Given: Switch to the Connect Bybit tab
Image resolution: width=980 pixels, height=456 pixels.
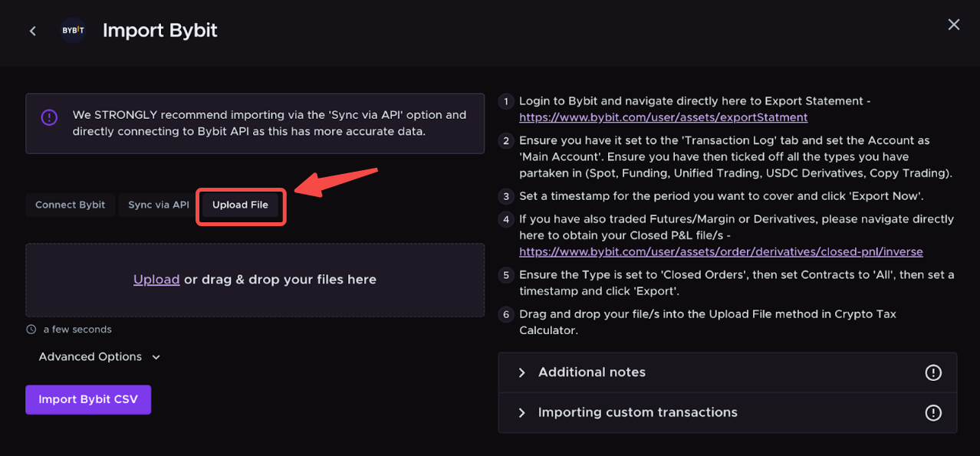Looking at the screenshot, I should click(71, 205).
